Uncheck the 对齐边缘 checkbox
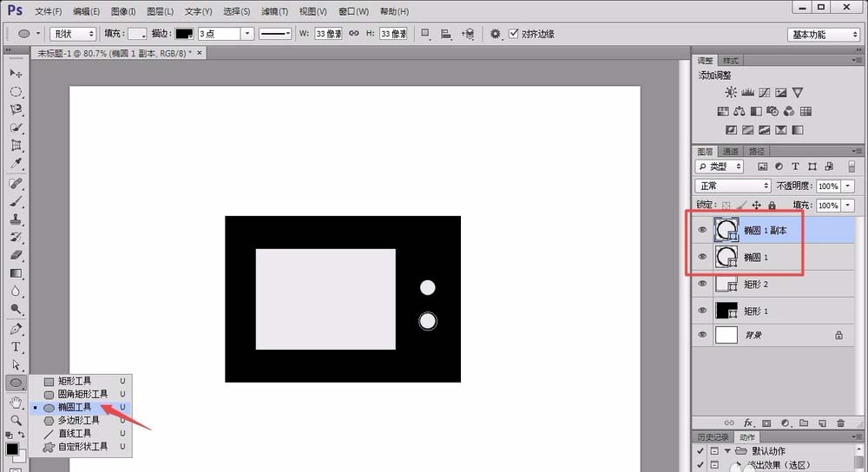Viewport: 868px width, 472px height. (x=514, y=34)
